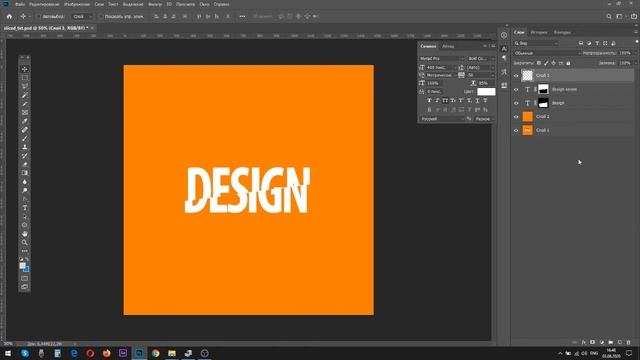Toggle visibility of bottom layer Слой 1
Viewport: 640px width, 360px height.
(516, 130)
